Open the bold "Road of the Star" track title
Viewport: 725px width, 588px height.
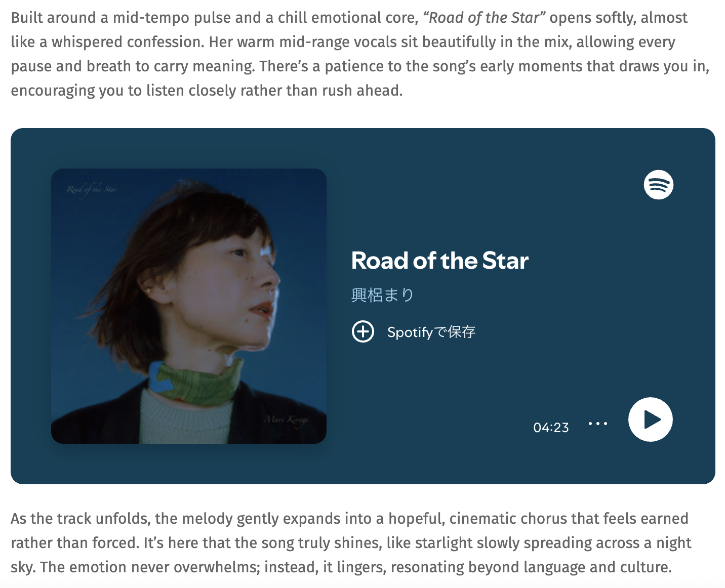439,261
